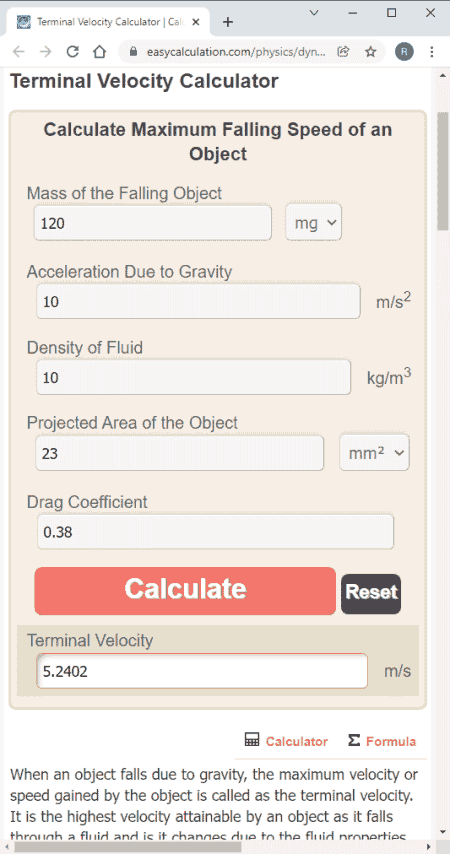Click the browser back arrow
The image size is (450, 854).
coord(19,52)
